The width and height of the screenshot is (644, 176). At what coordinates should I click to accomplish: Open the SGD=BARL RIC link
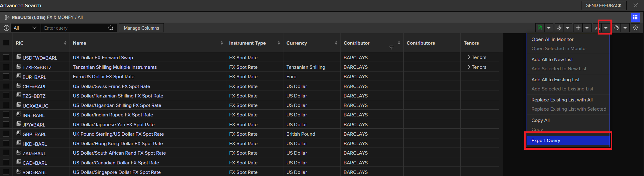coord(34,172)
